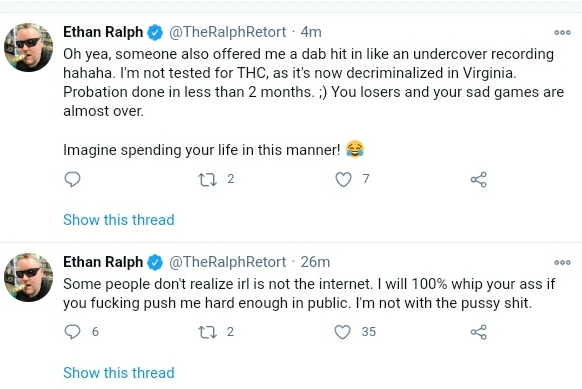Like the tweet with 7 likes
The image size is (582, 389).
[x=343, y=180]
